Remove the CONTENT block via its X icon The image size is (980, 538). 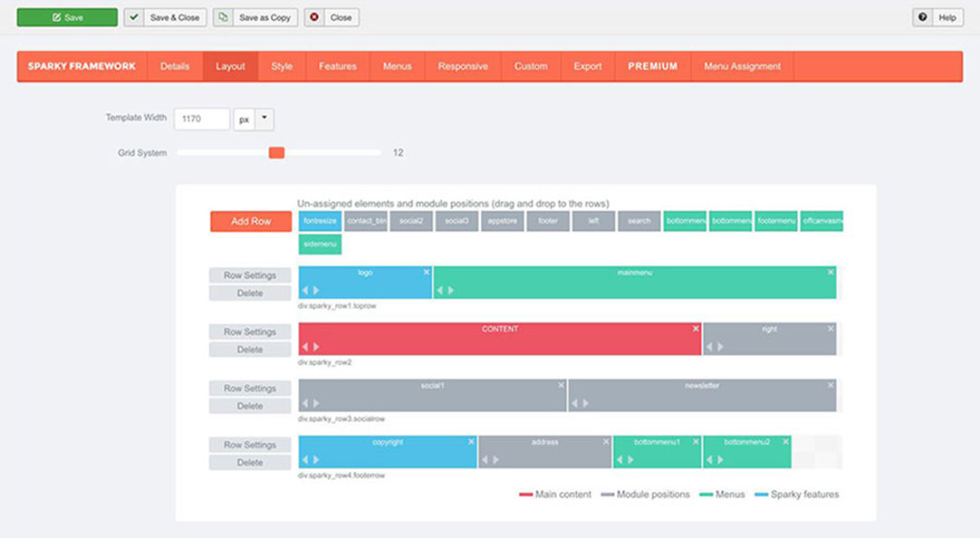(696, 329)
